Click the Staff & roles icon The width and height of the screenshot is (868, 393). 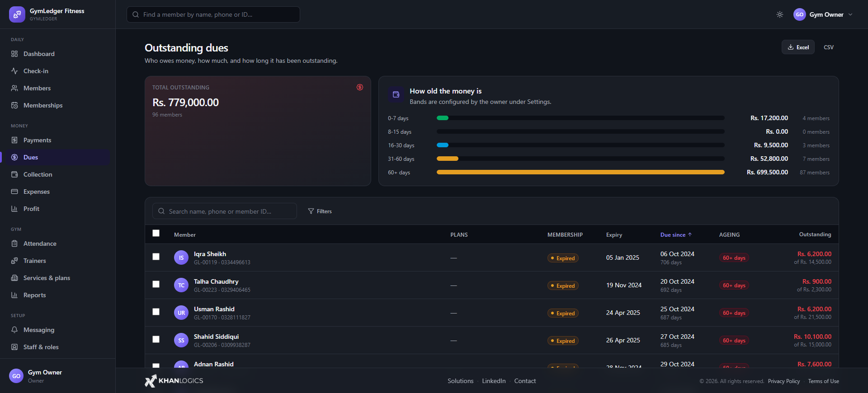pos(14,347)
